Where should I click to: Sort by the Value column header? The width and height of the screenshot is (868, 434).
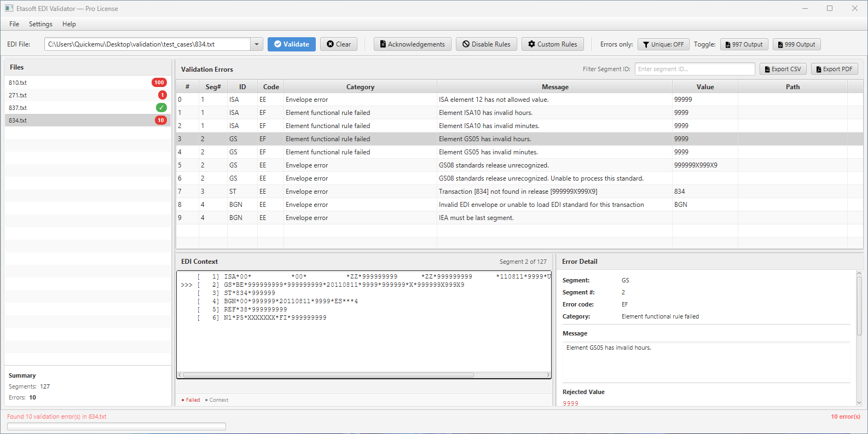tap(705, 87)
